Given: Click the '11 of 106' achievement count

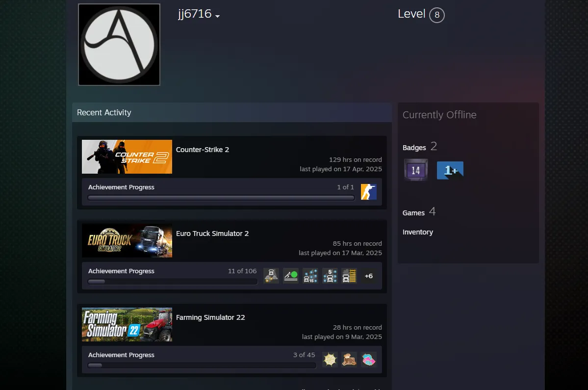Looking at the screenshot, I should click(x=242, y=271).
